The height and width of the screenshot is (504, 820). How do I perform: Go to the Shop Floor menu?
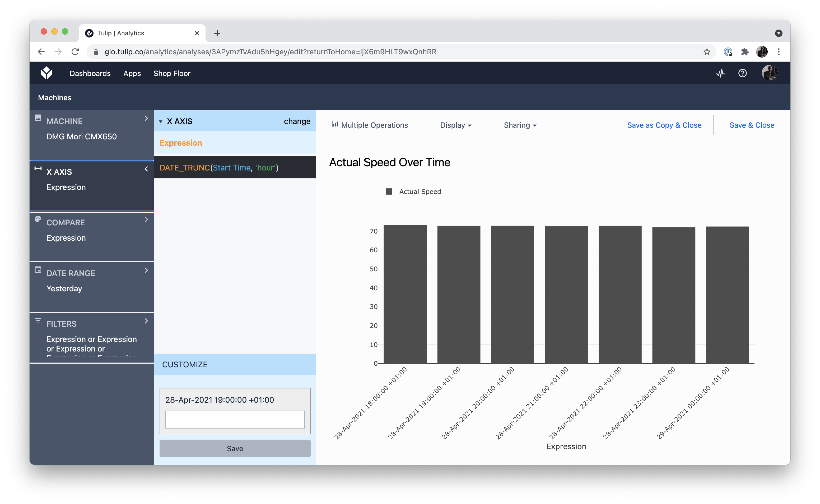tap(172, 73)
